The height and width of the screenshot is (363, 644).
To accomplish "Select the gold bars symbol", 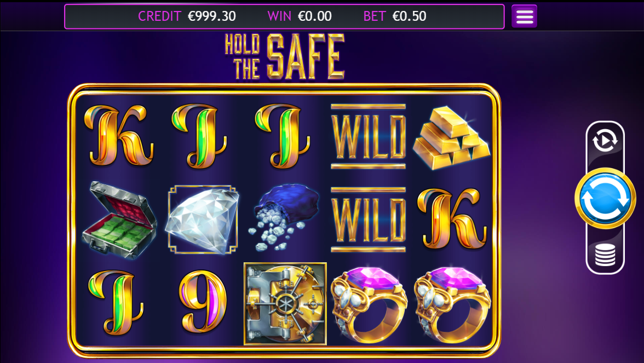I will [451, 138].
